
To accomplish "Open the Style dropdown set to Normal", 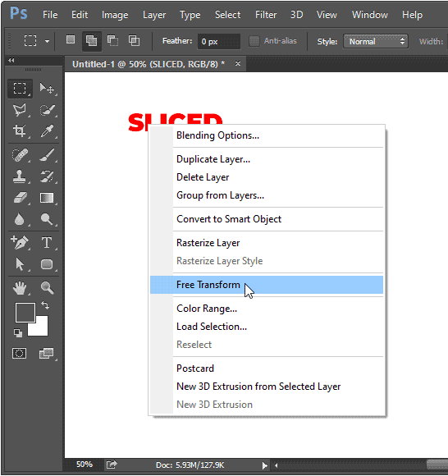I will point(376,41).
